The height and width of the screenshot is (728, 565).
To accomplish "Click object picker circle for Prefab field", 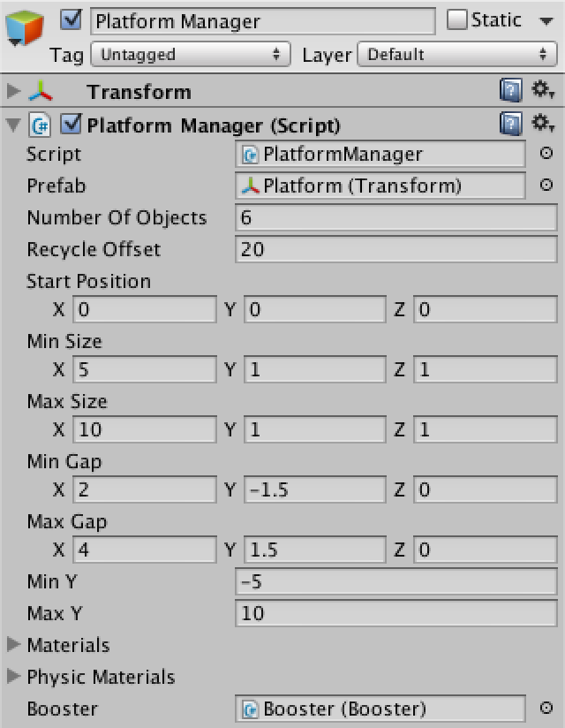I will coord(546,186).
